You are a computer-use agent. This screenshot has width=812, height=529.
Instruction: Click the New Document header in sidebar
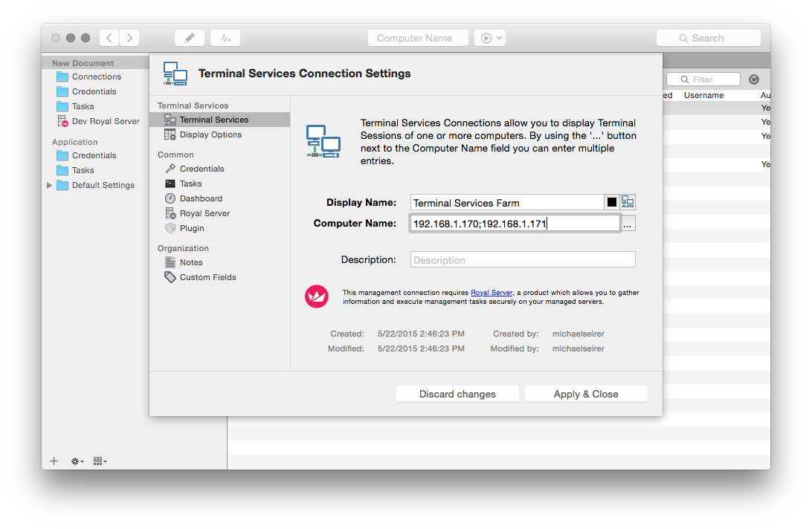[x=83, y=63]
